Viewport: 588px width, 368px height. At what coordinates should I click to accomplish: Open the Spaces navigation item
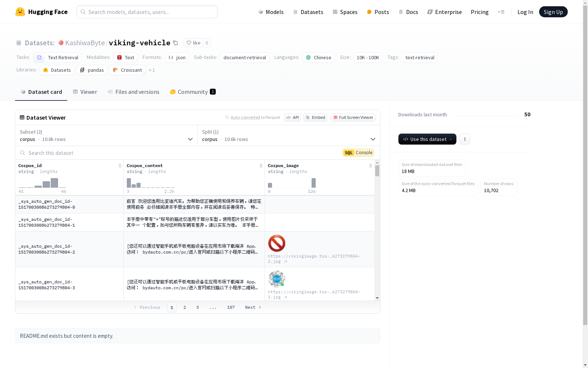(345, 12)
